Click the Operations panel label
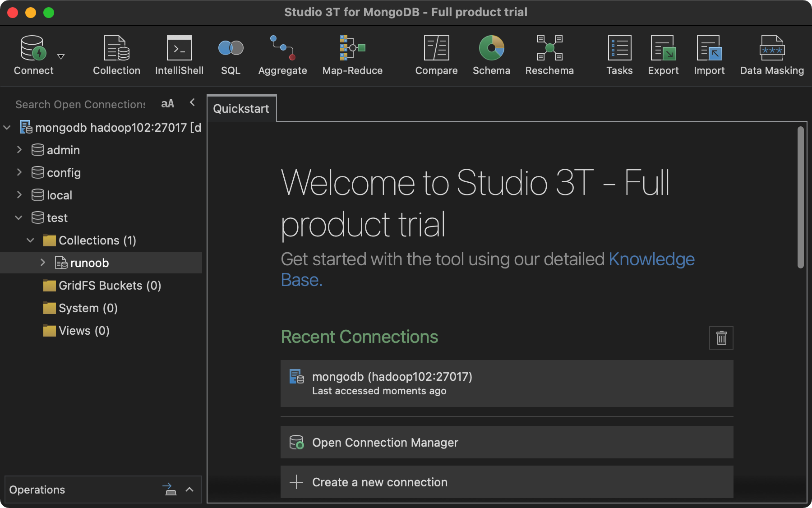 [37, 490]
